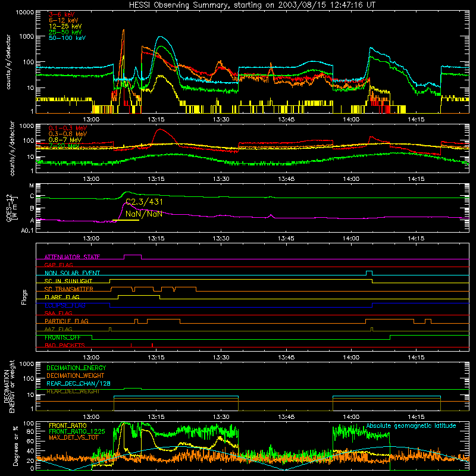Screen dimensions: 476x476
Task: Click the 14:15 tick under the Decimation panel
Action: (416, 417)
